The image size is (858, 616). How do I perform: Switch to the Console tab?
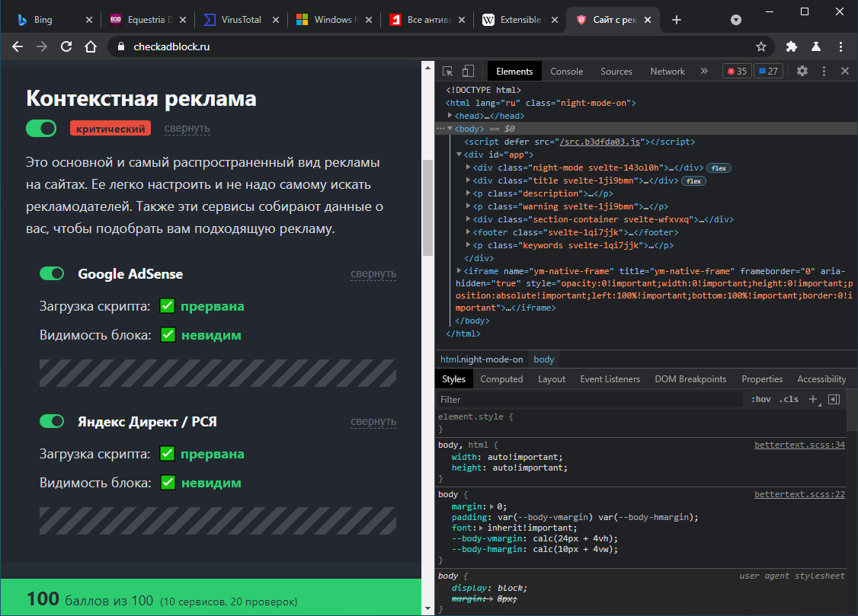point(566,71)
